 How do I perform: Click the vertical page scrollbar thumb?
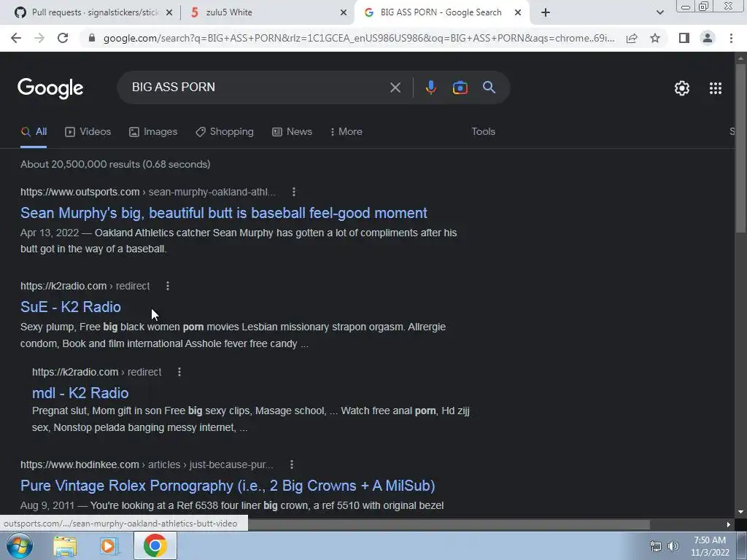coord(740,149)
